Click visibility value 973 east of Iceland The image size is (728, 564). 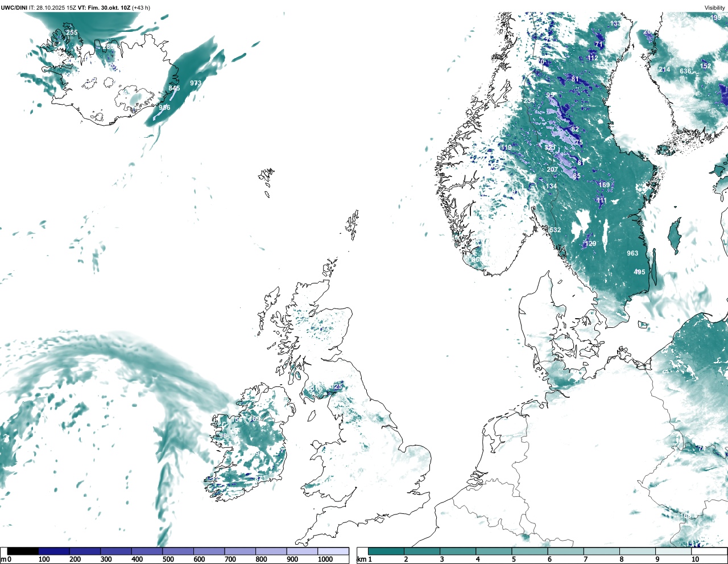196,83
